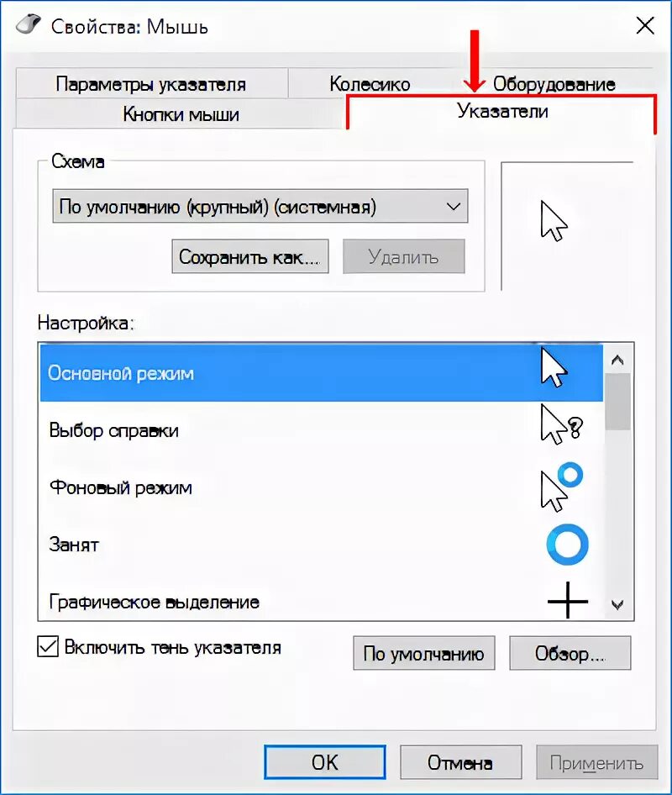The image size is (672, 795).
Task: Select 'Основной режим' list item
Action: pos(322,373)
